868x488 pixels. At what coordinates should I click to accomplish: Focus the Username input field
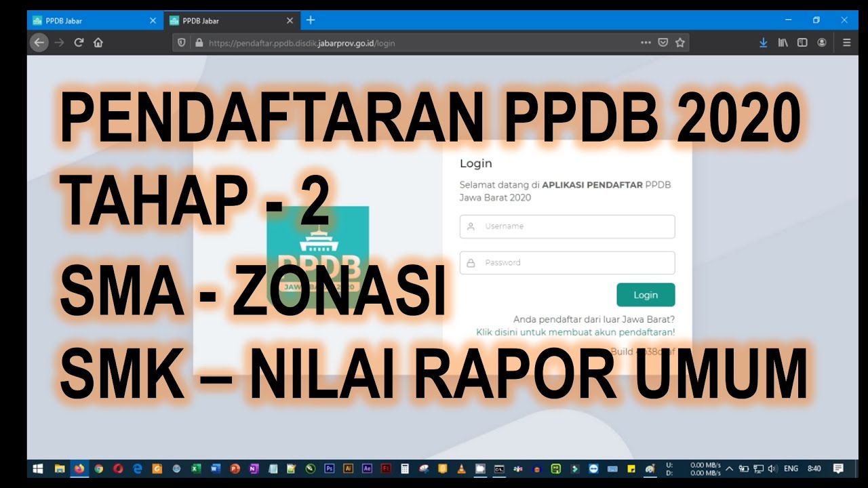[567, 226]
